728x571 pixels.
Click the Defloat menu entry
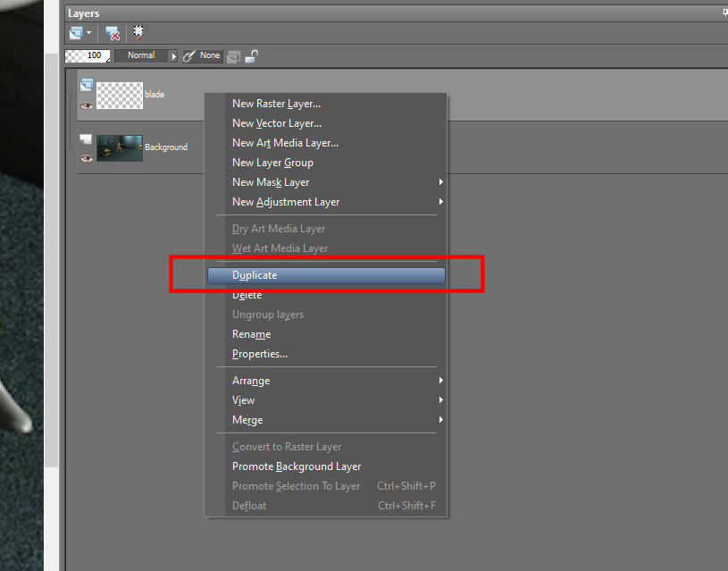coord(326,506)
